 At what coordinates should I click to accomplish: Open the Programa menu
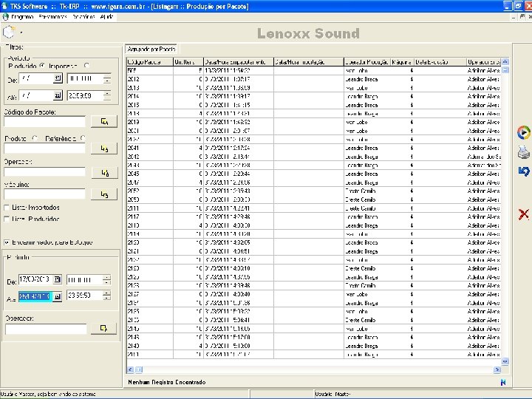[22, 16]
